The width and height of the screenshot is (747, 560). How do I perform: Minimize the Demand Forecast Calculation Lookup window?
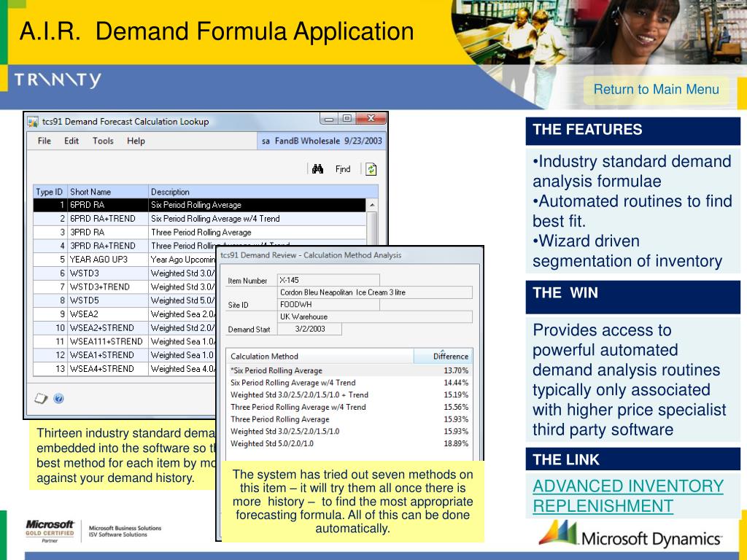click(x=329, y=119)
